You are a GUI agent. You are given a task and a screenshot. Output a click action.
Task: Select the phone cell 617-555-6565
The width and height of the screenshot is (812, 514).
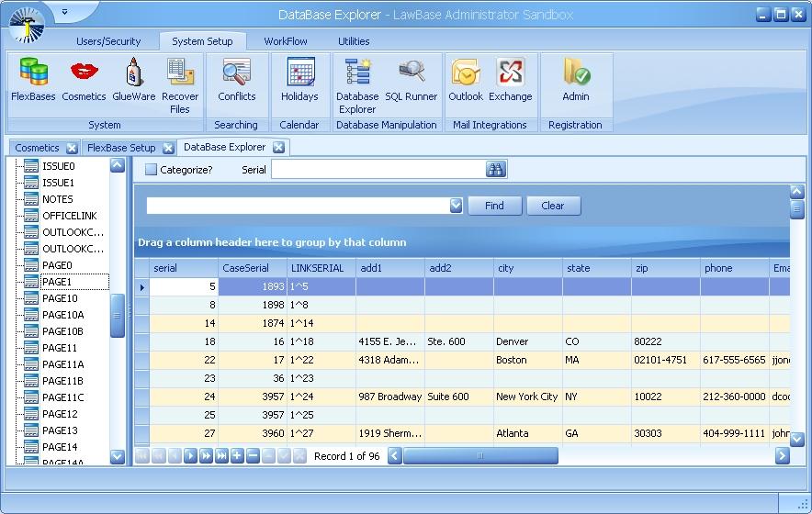734,360
